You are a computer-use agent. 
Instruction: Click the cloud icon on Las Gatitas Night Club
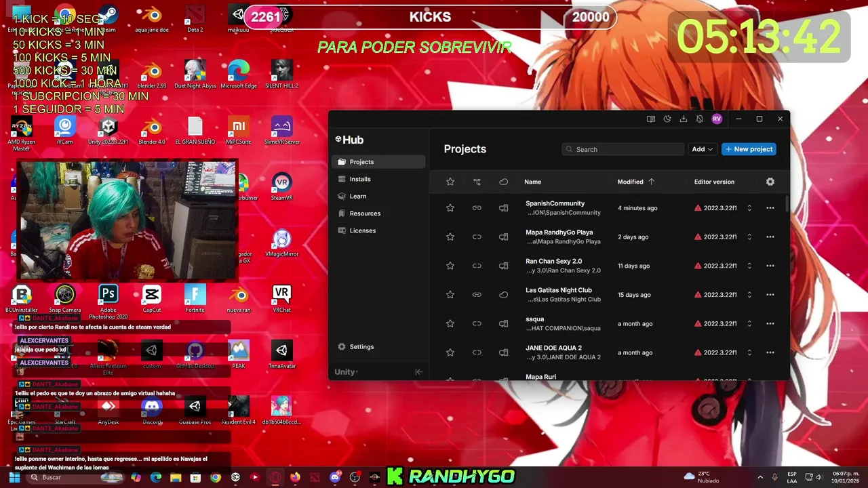[503, 295]
